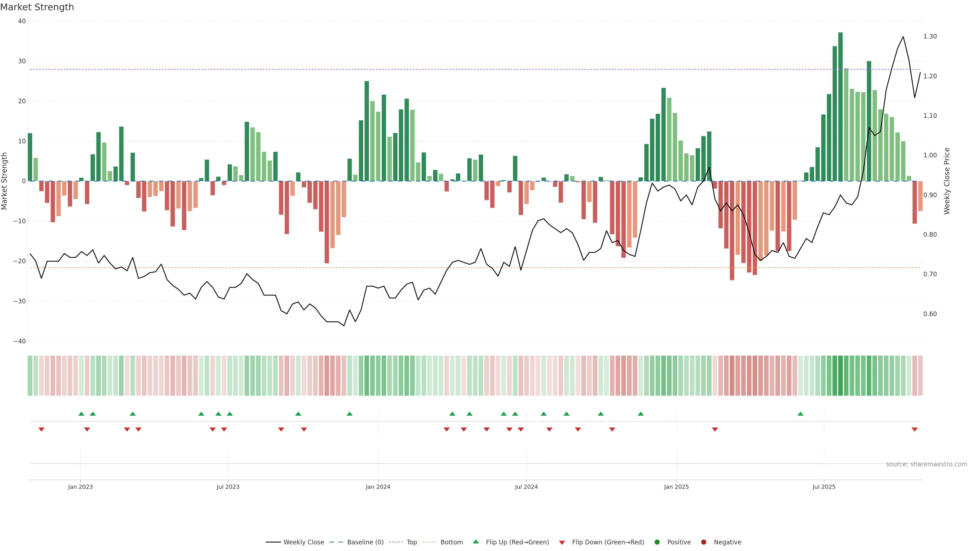Screen dimensions: 980x551
Task: Click the green Positive circle legend icon
Action: click(657, 542)
